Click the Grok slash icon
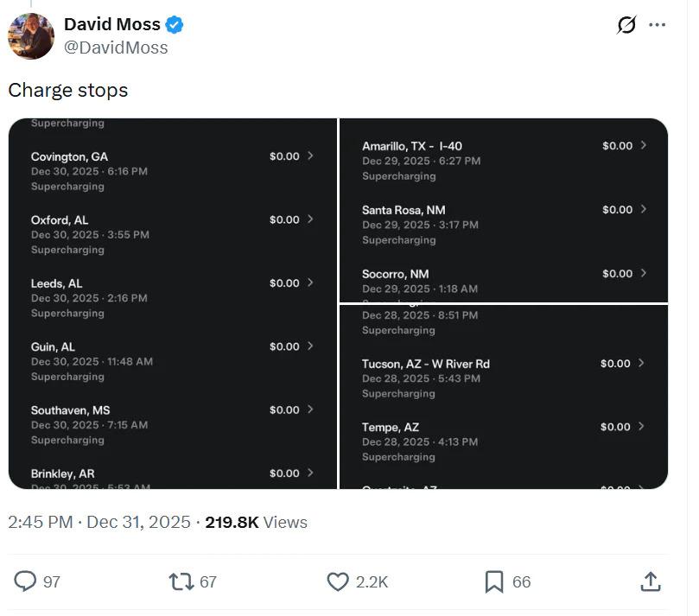The width and height of the screenshot is (699, 616). (626, 25)
